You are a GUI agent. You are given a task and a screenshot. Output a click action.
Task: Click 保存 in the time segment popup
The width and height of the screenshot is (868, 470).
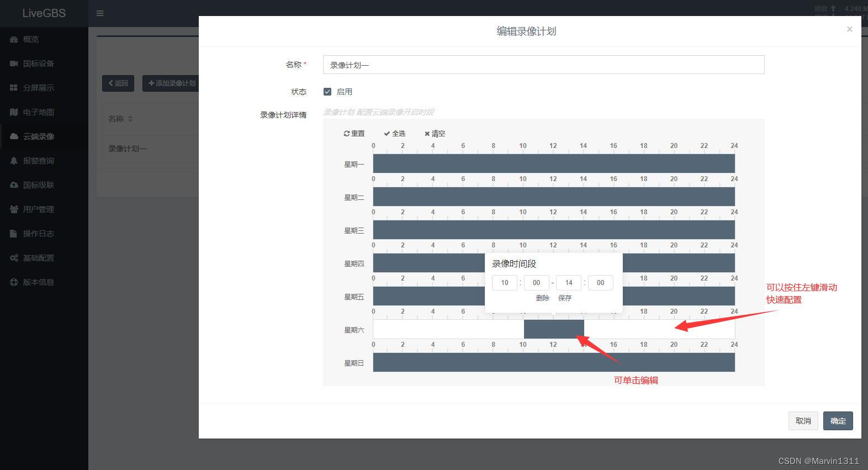pos(565,298)
